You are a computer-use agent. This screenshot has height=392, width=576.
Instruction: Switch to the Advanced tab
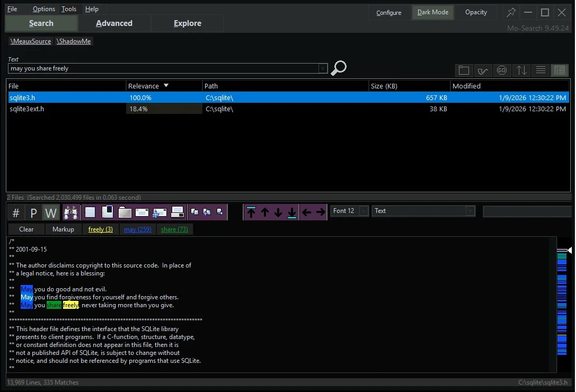point(114,23)
